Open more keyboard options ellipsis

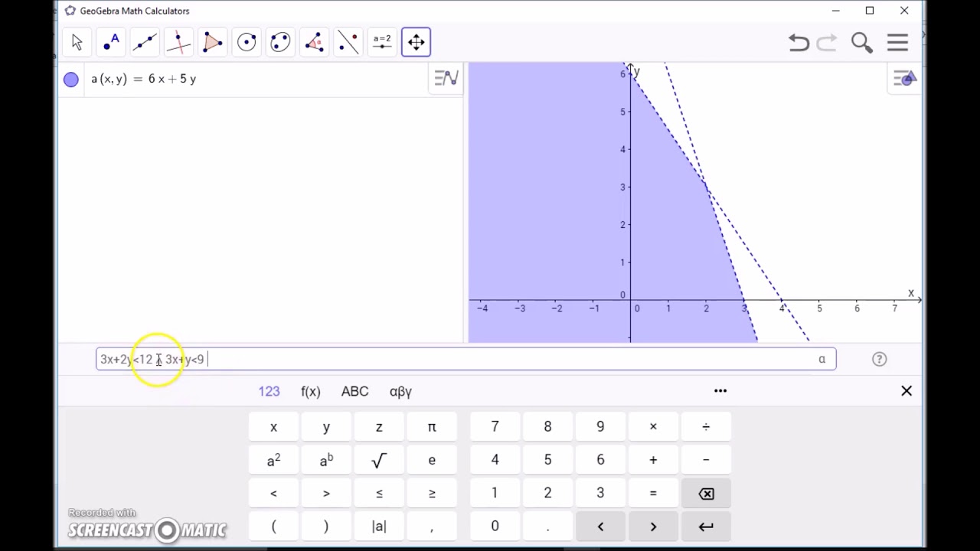[720, 391]
